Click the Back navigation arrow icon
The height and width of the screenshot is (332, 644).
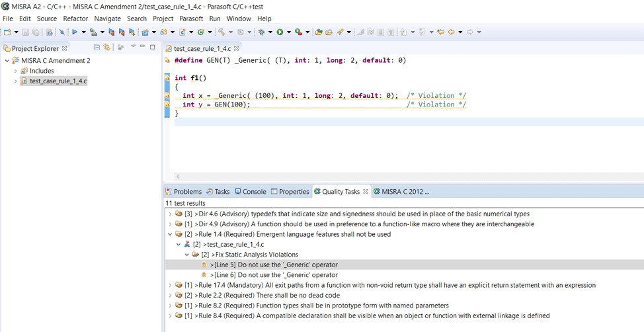click(451, 32)
